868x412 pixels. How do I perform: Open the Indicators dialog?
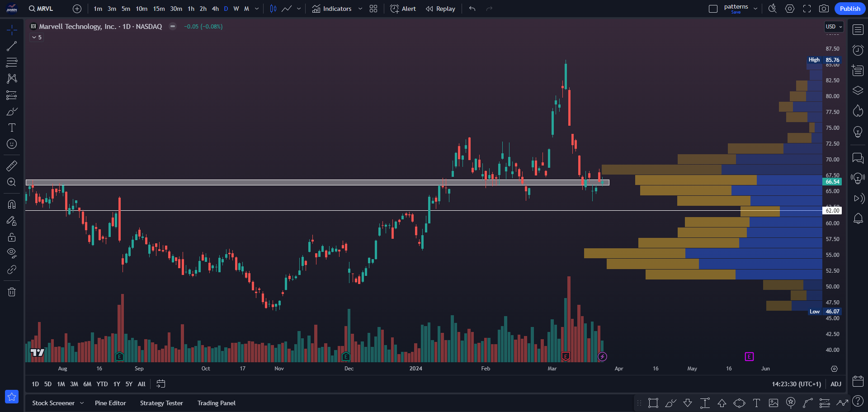(x=332, y=9)
